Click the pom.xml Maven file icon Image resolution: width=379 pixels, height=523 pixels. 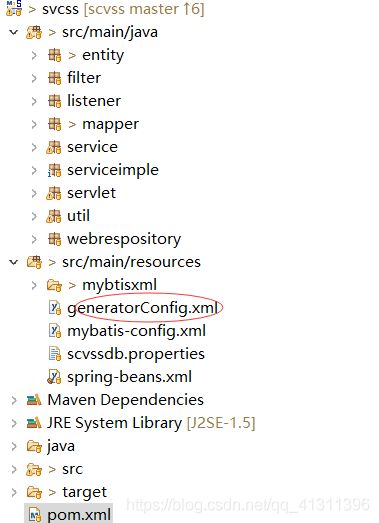[x=35, y=515]
